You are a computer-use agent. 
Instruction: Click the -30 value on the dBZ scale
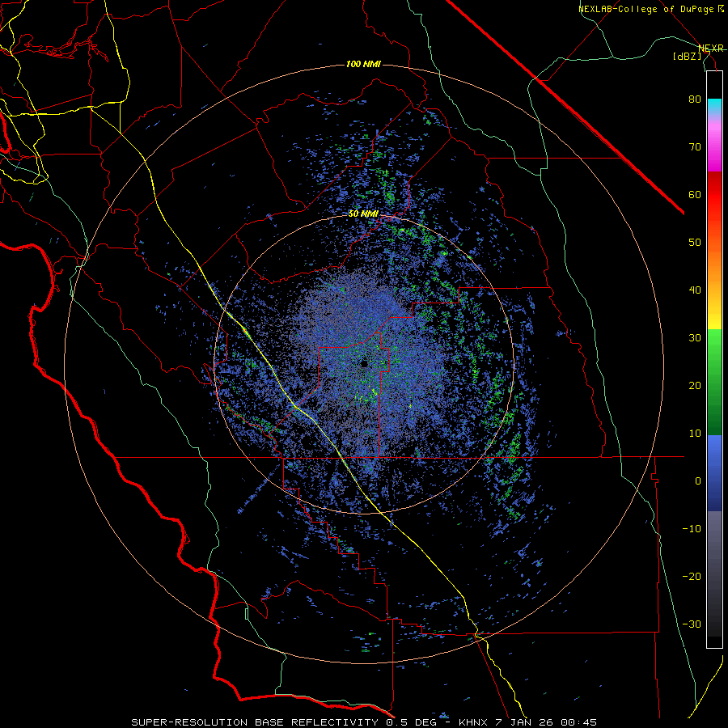tap(692, 624)
